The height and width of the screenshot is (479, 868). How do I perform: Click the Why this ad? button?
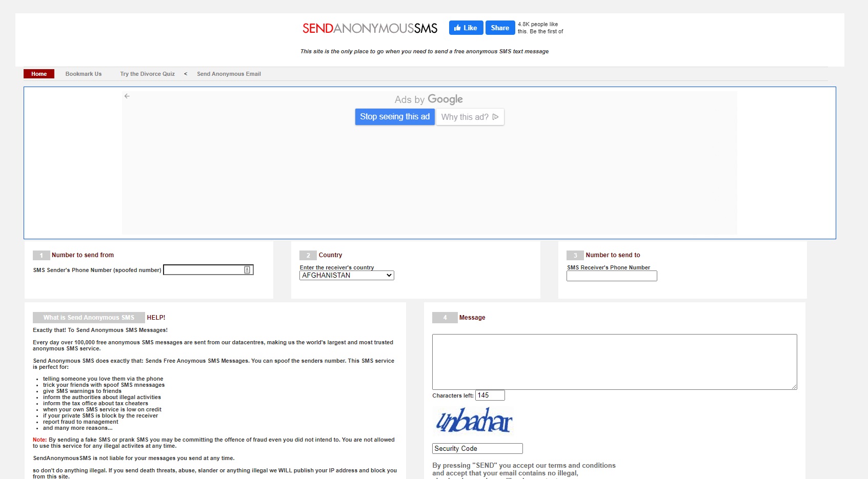tap(470, 117)
